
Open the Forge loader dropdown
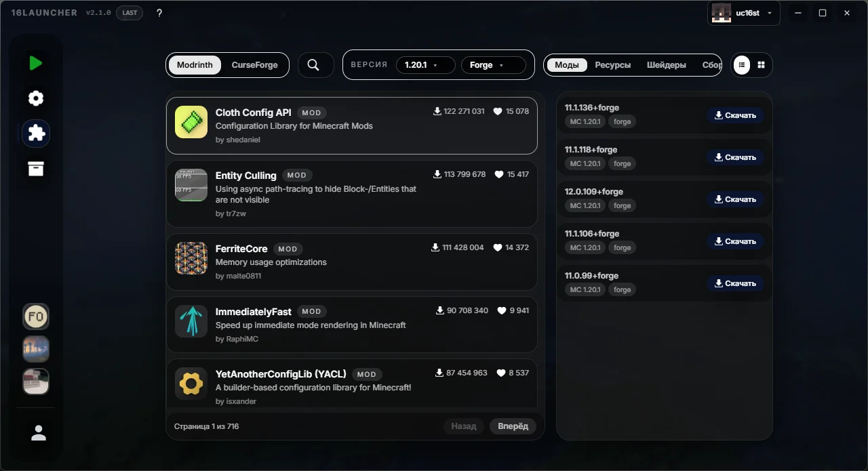pyautogui.click(x=493, y=65)
